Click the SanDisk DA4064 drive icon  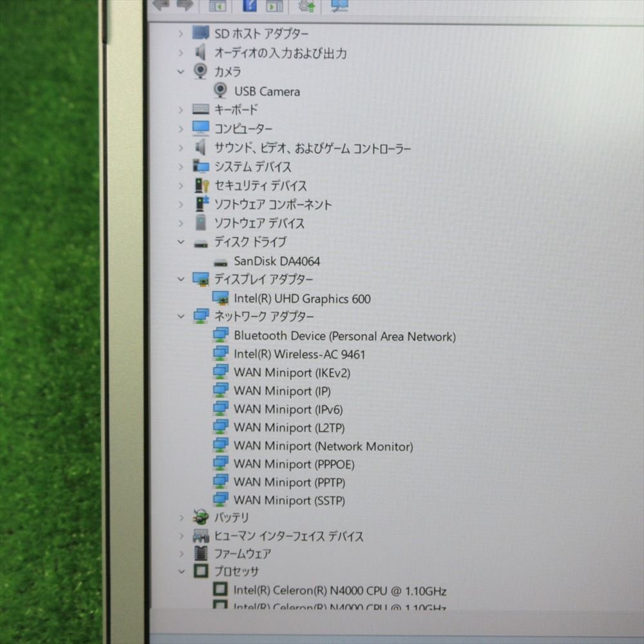220,263
